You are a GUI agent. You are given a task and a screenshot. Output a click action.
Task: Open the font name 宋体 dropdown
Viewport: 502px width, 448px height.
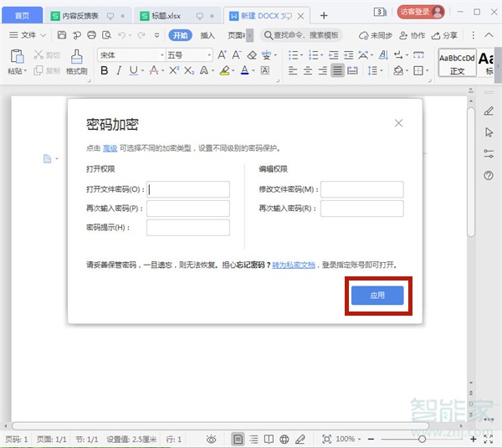(x=162, y=55)
